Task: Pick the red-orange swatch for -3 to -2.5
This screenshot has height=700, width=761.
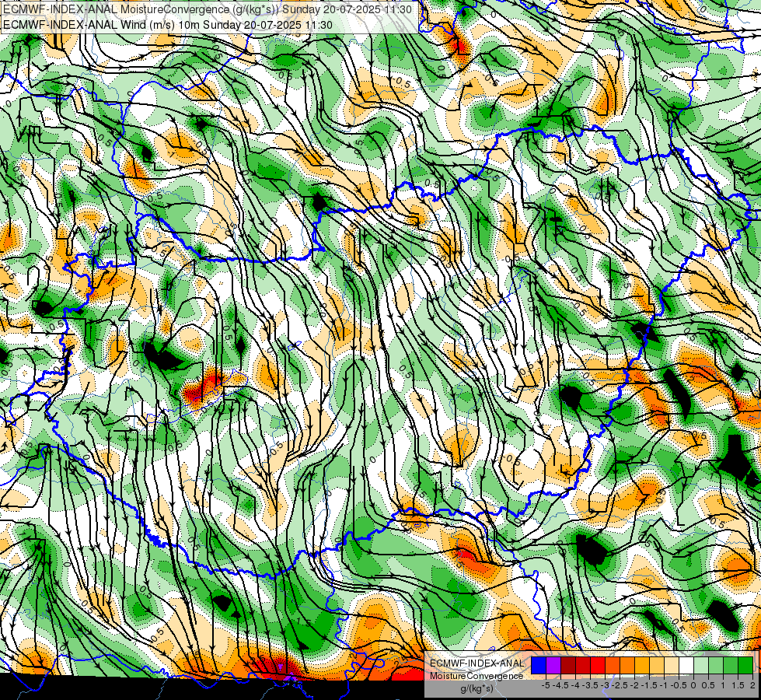Action: pyautogui.click(x=613, y=666)
